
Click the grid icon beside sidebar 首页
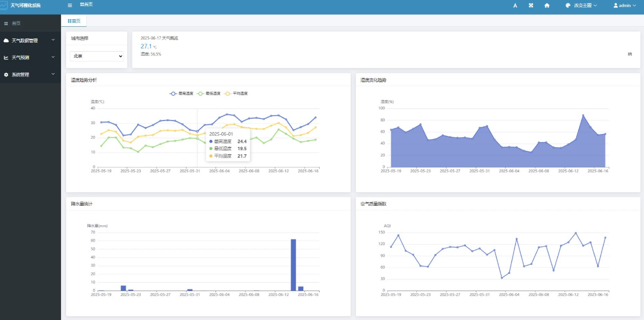click(6, 24)
